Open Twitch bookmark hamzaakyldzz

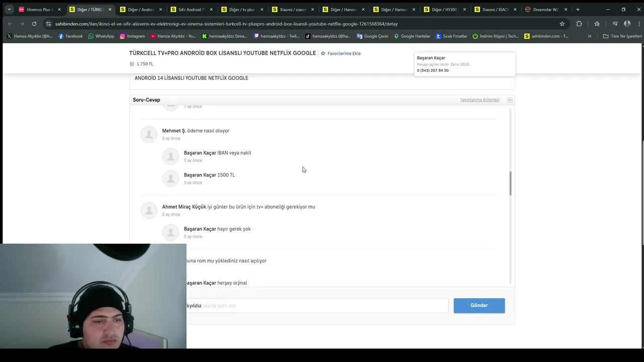(x=277, y=36)
